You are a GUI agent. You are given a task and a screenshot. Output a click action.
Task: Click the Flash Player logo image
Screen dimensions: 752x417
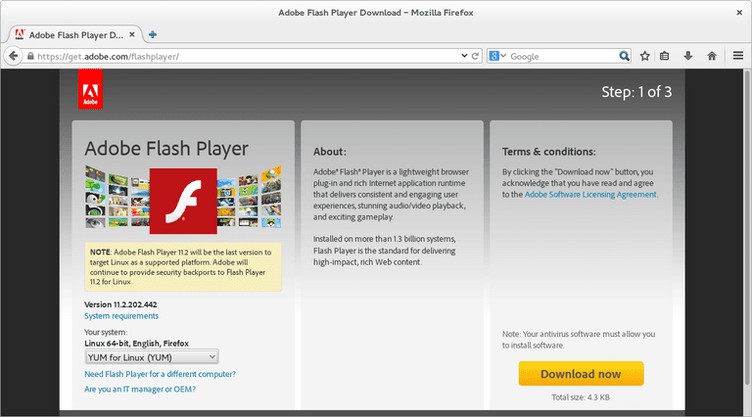(183, 201)
